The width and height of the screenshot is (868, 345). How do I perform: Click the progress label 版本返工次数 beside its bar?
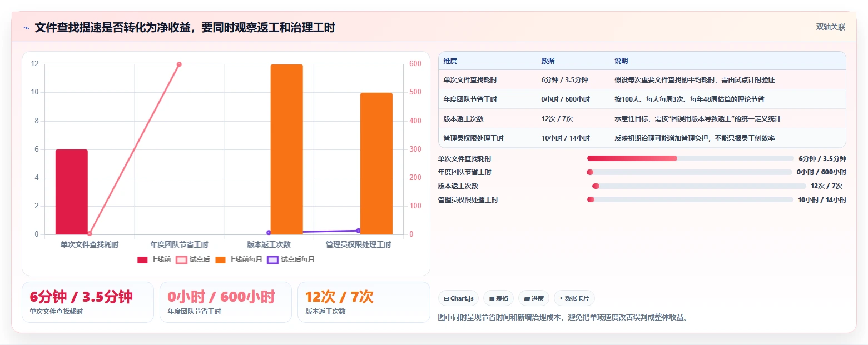[x=458, y=186]
